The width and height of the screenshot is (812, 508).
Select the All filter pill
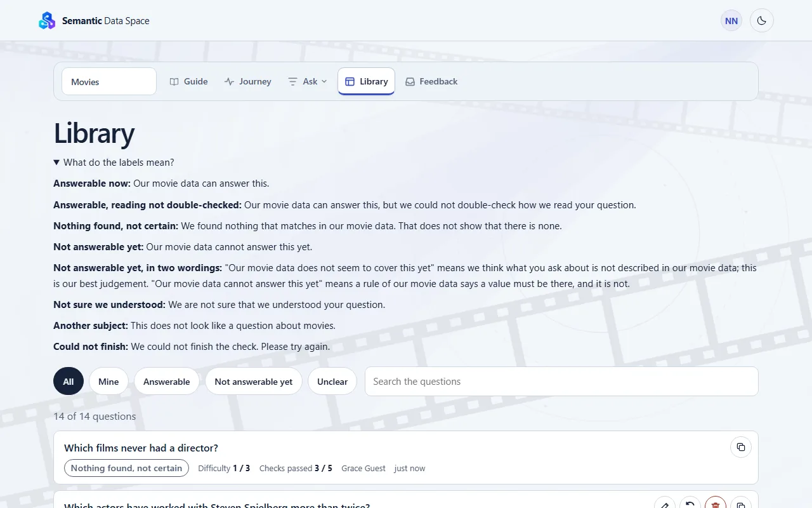pos(69,382)
